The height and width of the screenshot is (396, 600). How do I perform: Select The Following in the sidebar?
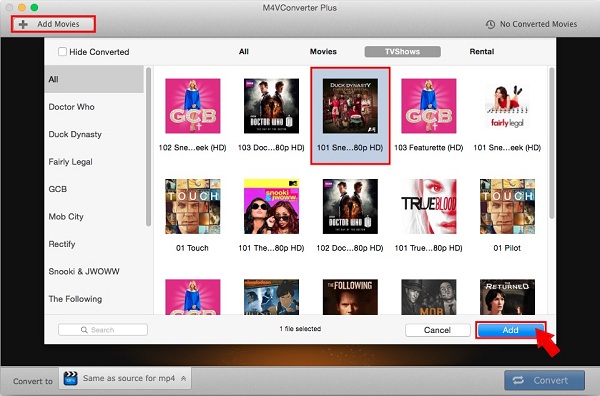point(94,299)
